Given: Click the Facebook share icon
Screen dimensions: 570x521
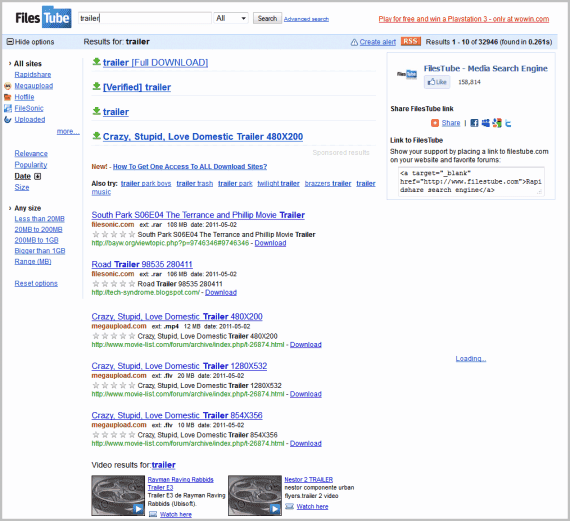Looking at the screenshot, I should tap(474, 123).
